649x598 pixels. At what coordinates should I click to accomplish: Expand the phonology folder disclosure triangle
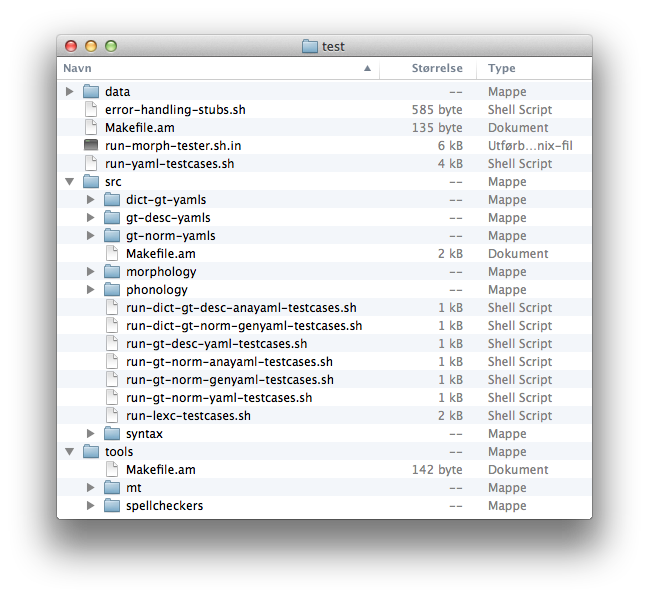pyautogui.click(x=91, y=290)
